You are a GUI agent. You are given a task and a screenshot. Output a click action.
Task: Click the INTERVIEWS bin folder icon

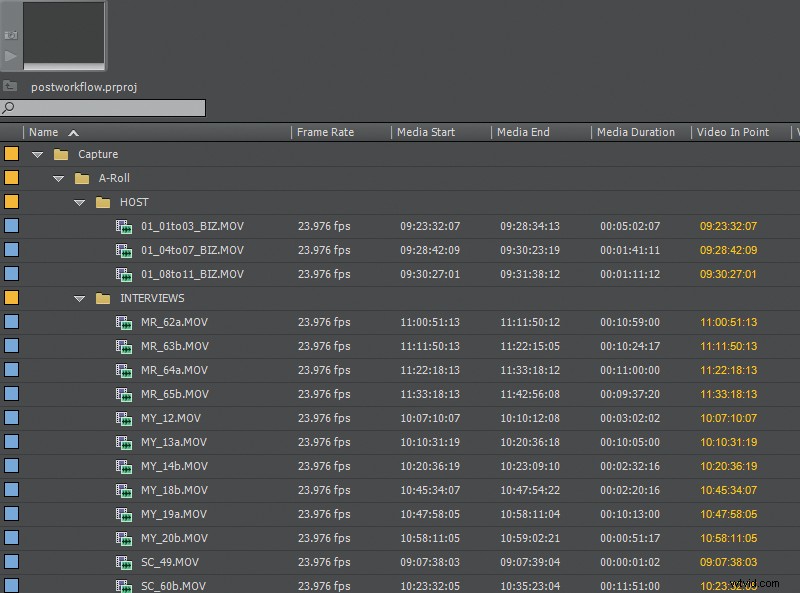pos(102,298)
